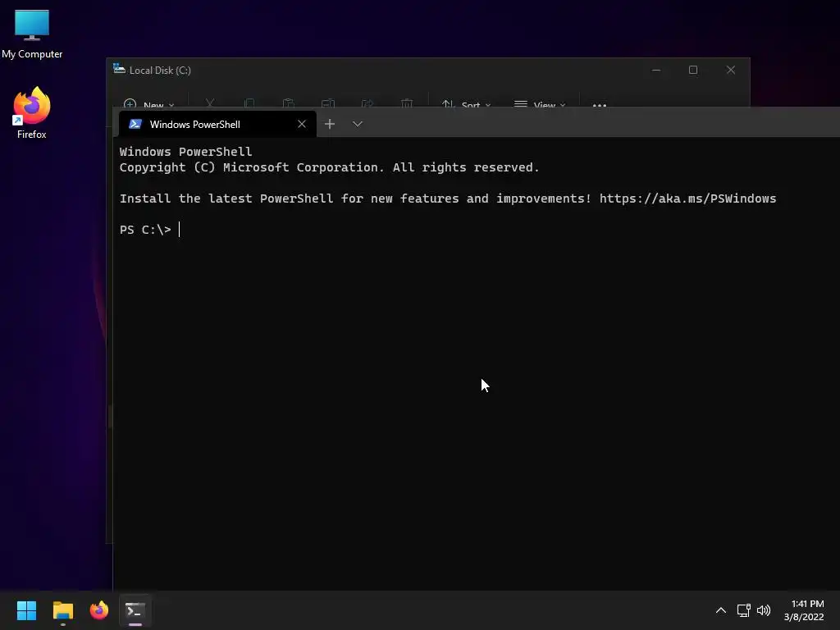840x630 pixels.
Task: Open the clock showing 1:41 PM
Action: tap(804, 610)
